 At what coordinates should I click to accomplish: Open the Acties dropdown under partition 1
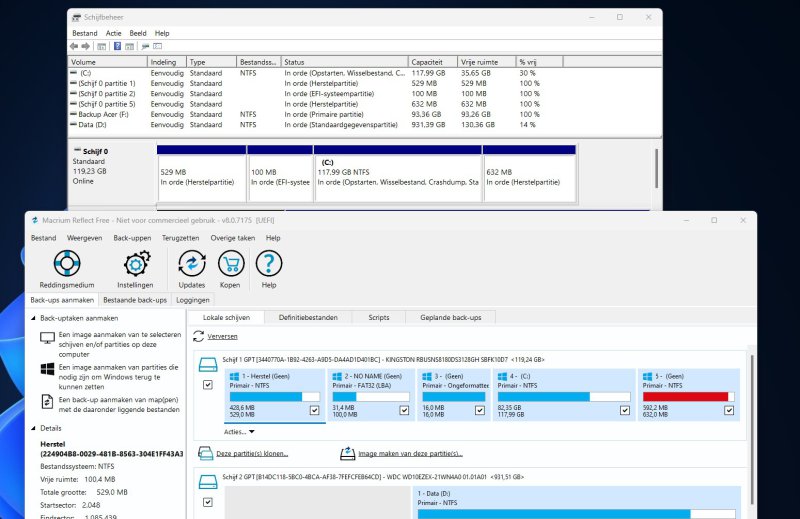tap(239, 432)
